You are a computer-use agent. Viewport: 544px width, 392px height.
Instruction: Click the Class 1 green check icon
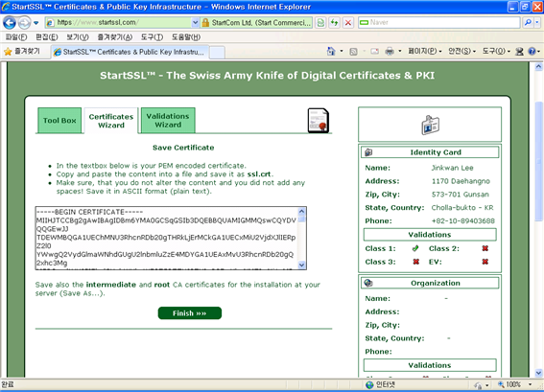[415, 248]
